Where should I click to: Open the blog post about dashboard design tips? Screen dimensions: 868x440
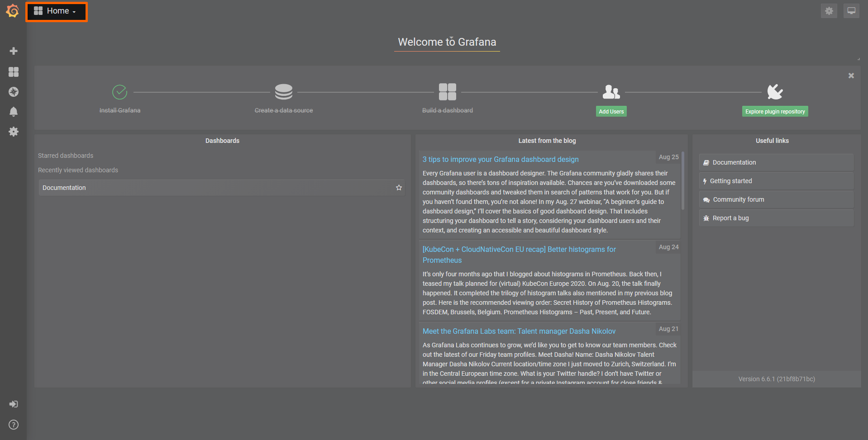[x=500, y=159]
